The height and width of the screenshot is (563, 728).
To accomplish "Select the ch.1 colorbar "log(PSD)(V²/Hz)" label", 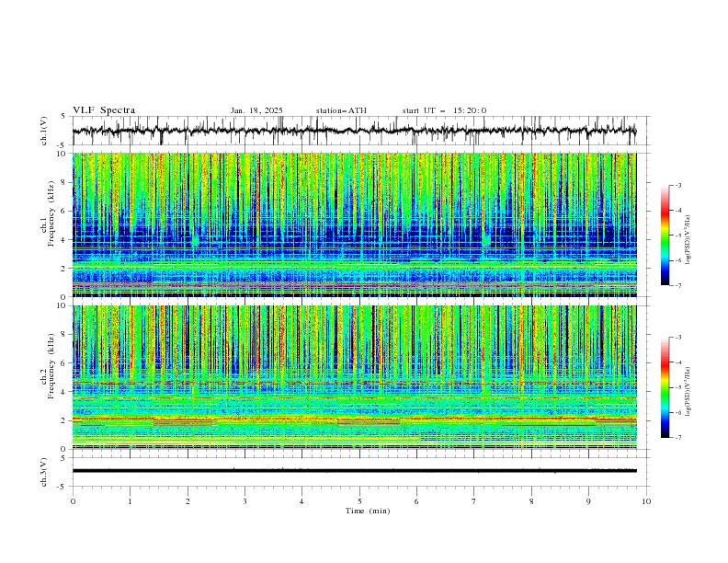I will pos(688,240).
